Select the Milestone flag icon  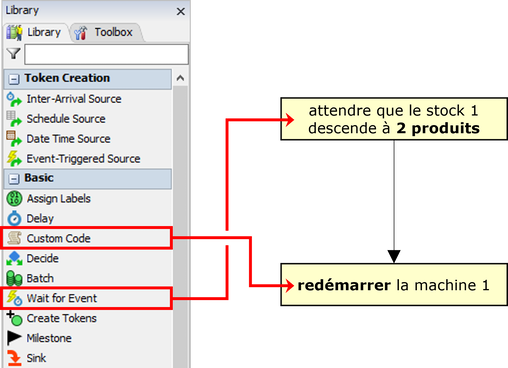pyautogui.click(x=14, y=338)
